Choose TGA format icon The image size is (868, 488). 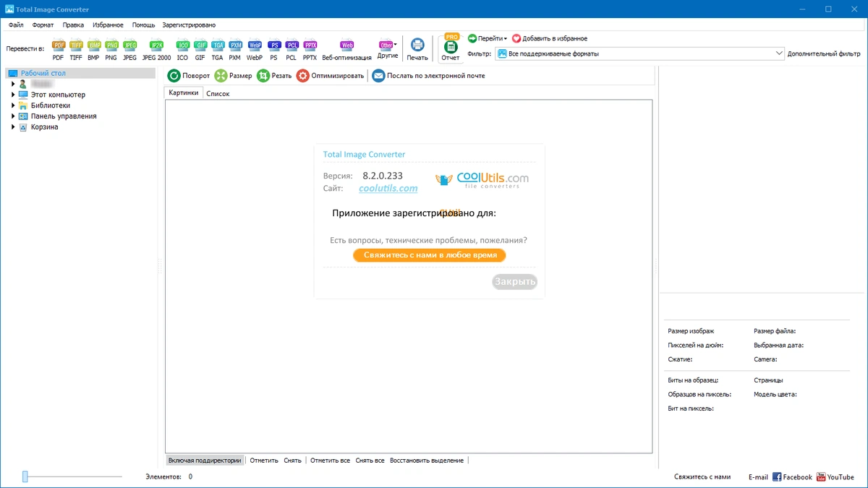(x=218, y=46)
